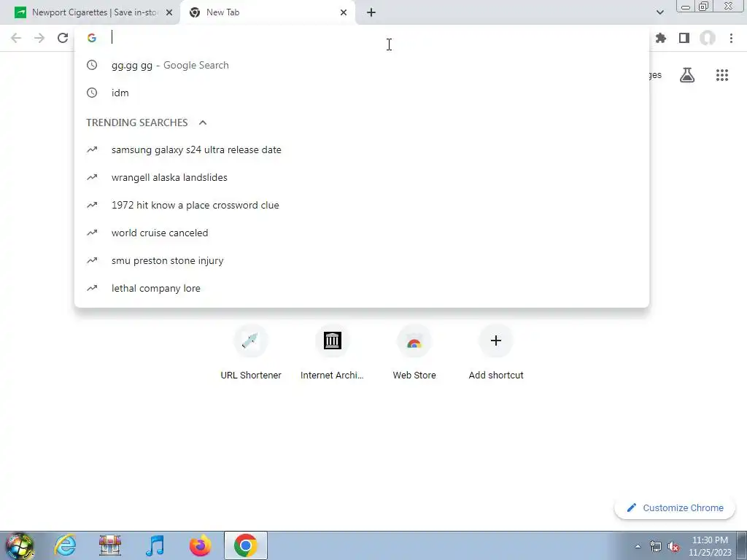Go back using the back arrow

pyautogui.click(x=16, y=38)
